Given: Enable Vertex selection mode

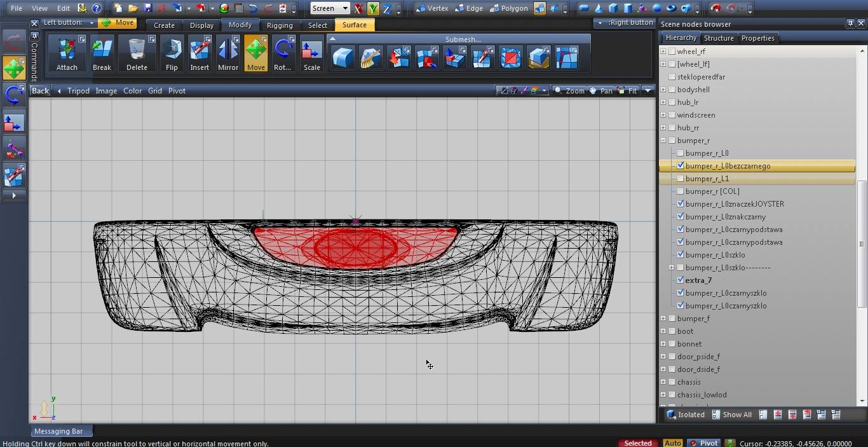Looking at the screenshot, I should (431, 8).
